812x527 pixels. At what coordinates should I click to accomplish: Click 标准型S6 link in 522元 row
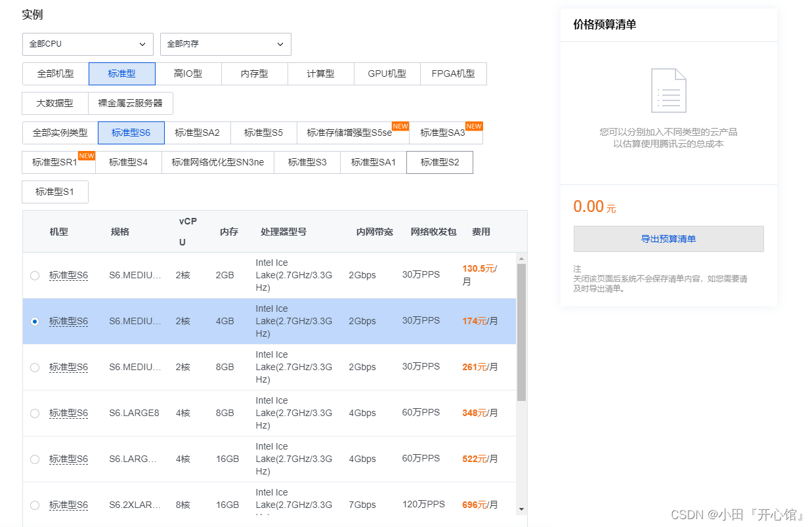[x=68, y=459]
